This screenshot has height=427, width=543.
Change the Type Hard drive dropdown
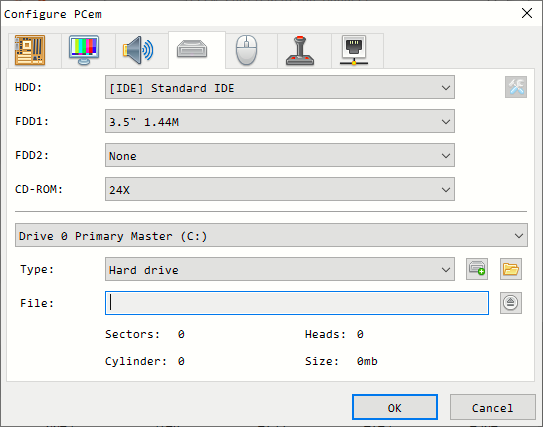[280, 269]
